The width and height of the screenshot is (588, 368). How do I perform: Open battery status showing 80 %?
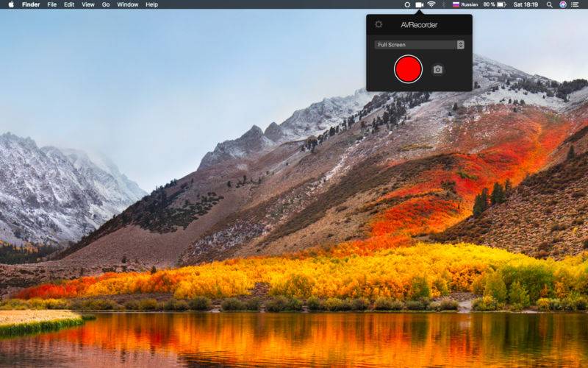coord(495,4)
